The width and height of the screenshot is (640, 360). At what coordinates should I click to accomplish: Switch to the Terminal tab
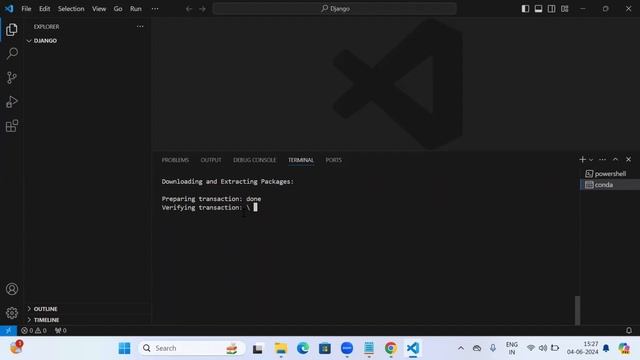coord(301,160)
